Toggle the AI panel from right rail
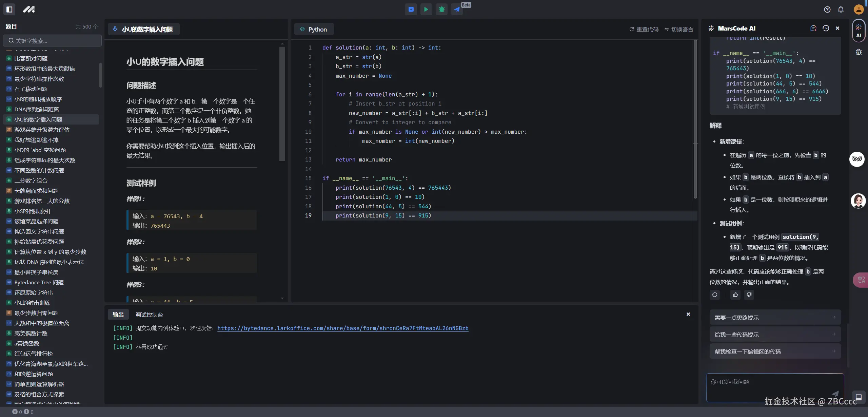This screenshot has height=417, width=868. [x=859, y=31]
